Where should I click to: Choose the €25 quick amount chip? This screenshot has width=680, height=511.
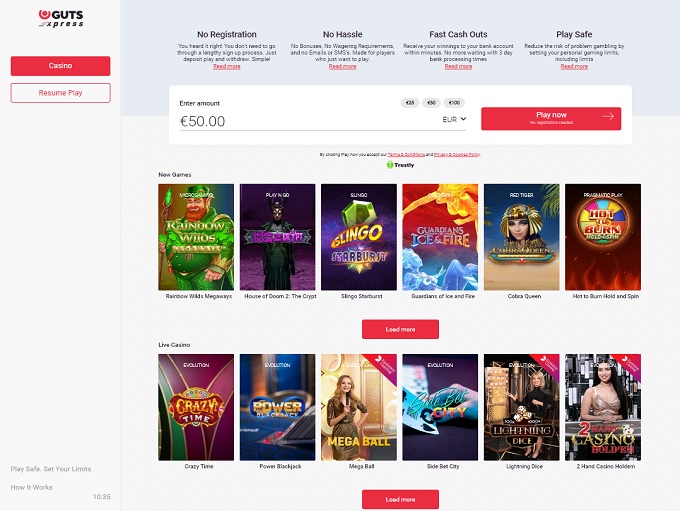pos(410,103)
